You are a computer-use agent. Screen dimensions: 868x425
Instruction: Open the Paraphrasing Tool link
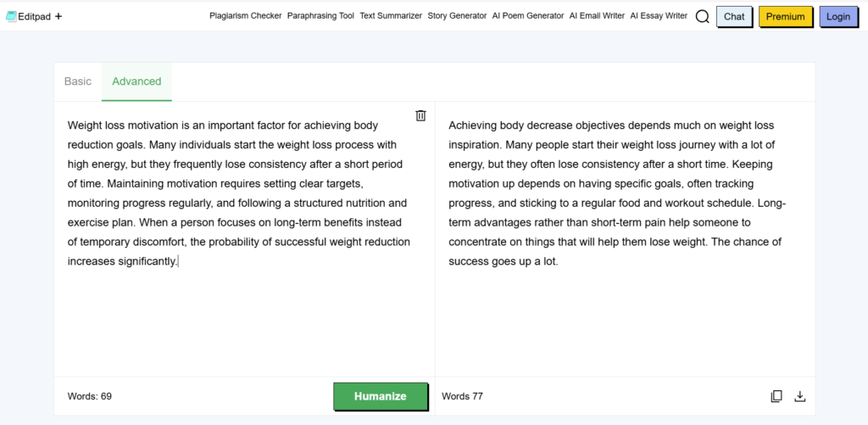pos(320,16)
